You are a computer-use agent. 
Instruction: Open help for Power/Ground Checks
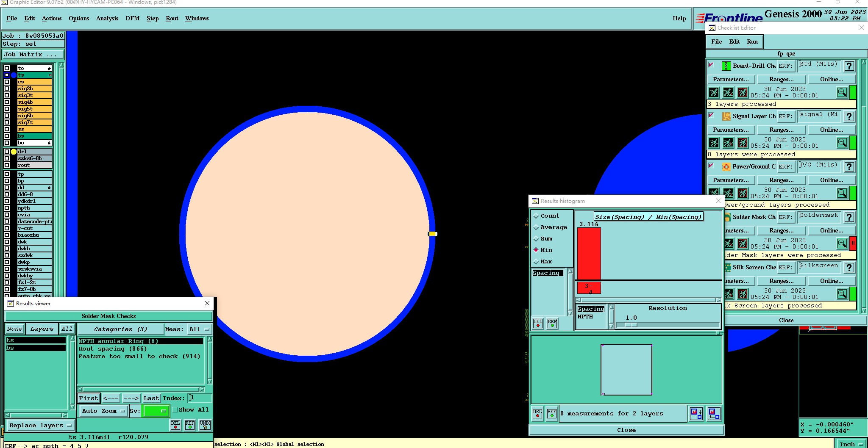pyautogui.click(x=849, y=167)
